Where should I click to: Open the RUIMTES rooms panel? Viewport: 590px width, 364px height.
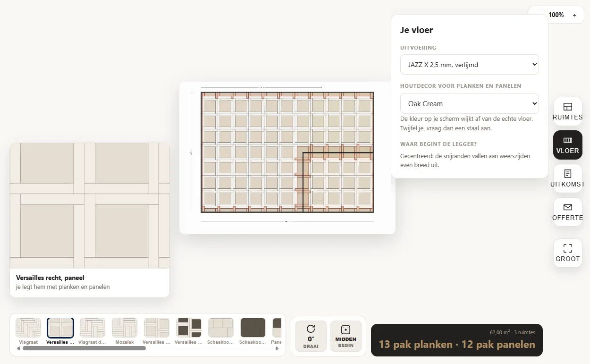point(567,111)
